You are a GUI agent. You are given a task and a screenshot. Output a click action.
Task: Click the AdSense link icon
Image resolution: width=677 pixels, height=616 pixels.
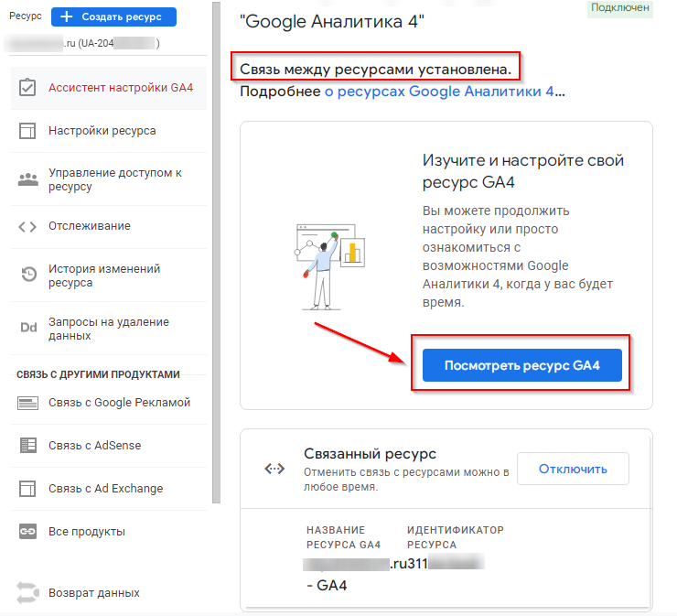[27, 446]
